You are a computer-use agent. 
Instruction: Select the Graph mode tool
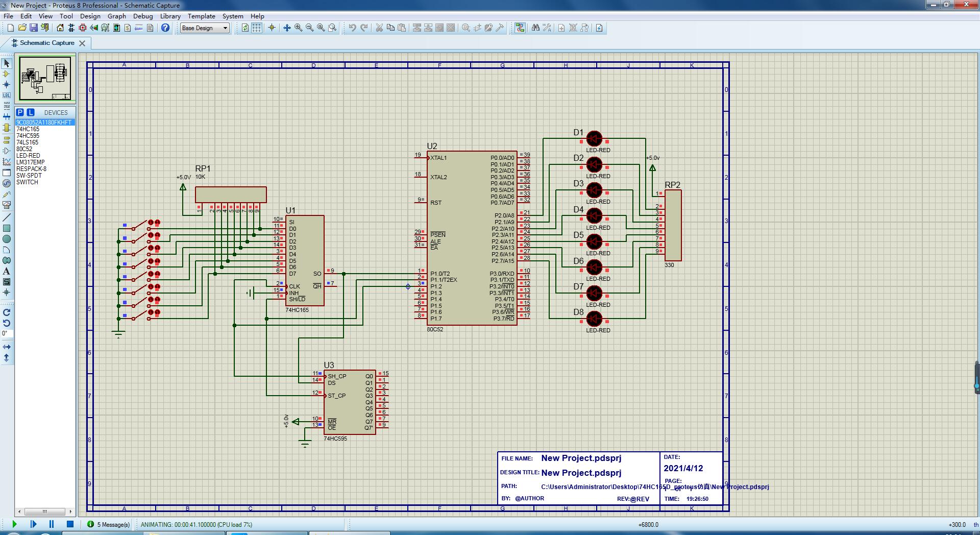click(7, 162)
